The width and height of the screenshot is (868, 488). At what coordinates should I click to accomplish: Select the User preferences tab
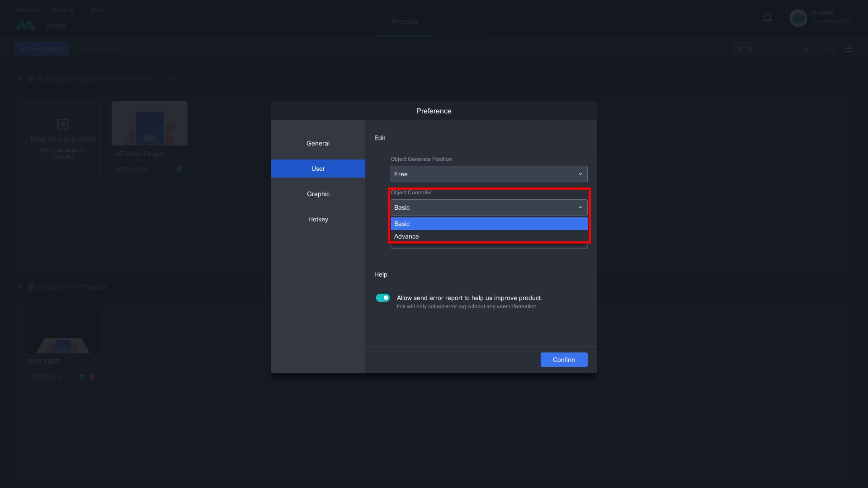click(318, 168)
